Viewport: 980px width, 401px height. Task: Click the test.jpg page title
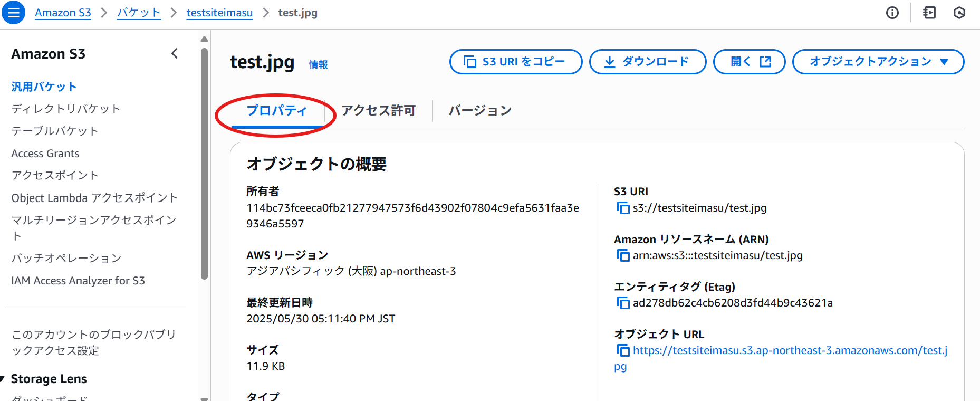tap(262, 62)
